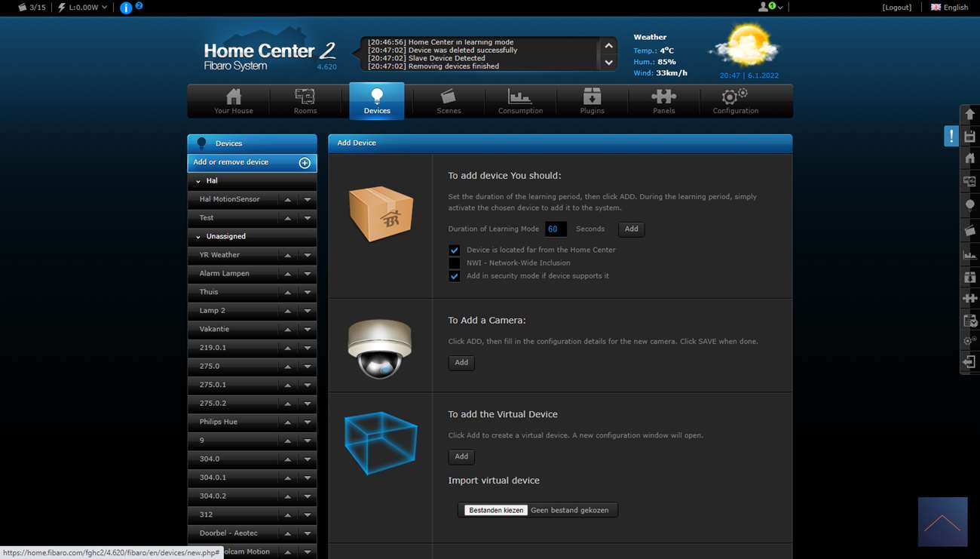Click the light bulb devices icon in right sidebar
The height and width of the screenshot is (559, 980).
pos(970,204)
